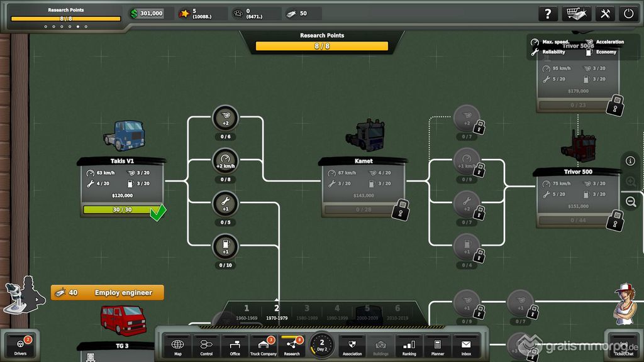Select the 1970-1979 era tab
The image size is (644, 362).
(276, 312)
